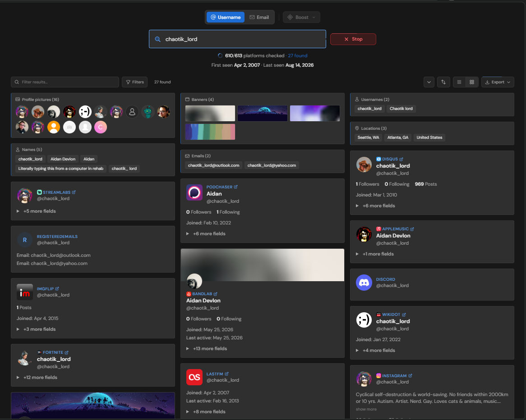Open Imgflip external link icon
The image size is (526, 420).
coord(57,288)
